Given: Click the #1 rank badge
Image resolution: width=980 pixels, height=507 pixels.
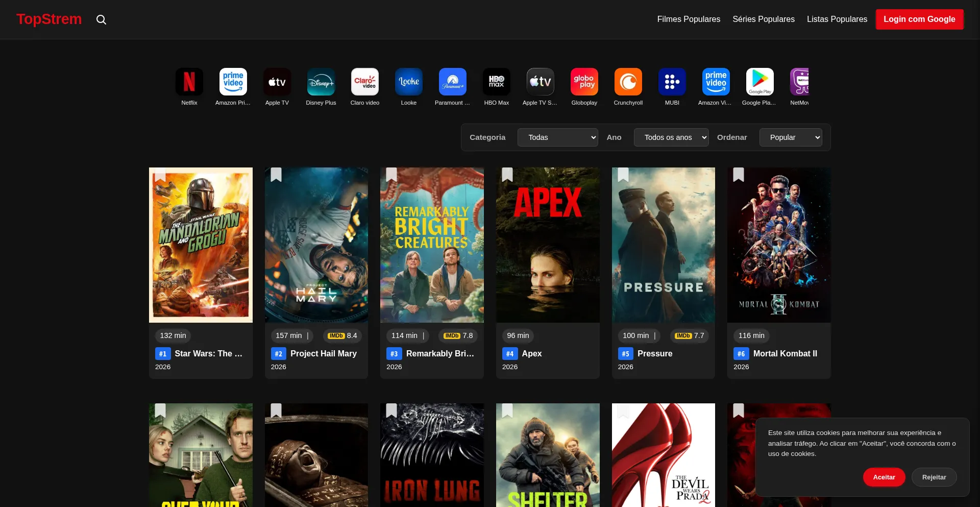Looking at the screenshot, I should coord(163,353).
